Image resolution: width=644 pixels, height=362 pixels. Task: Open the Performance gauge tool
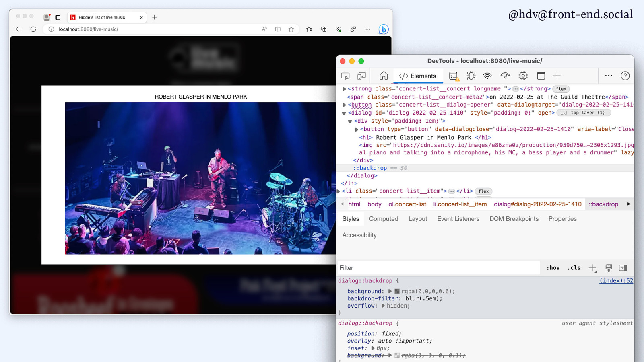click(505, 76)
